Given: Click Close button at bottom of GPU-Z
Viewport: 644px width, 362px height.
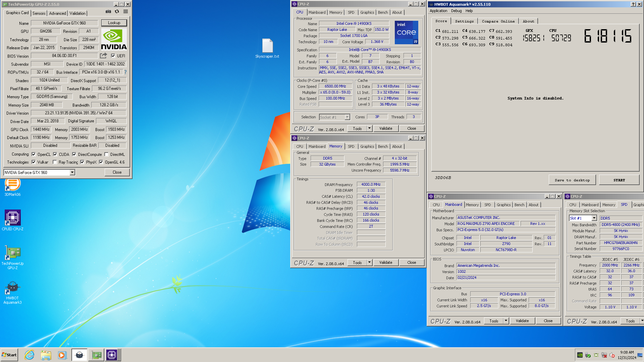Looking at the screenshot, I should 117,172.
